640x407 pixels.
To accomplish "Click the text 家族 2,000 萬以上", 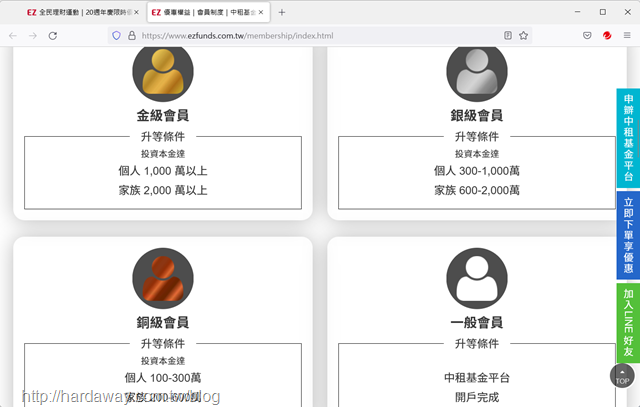I will [x=163, y=190].
